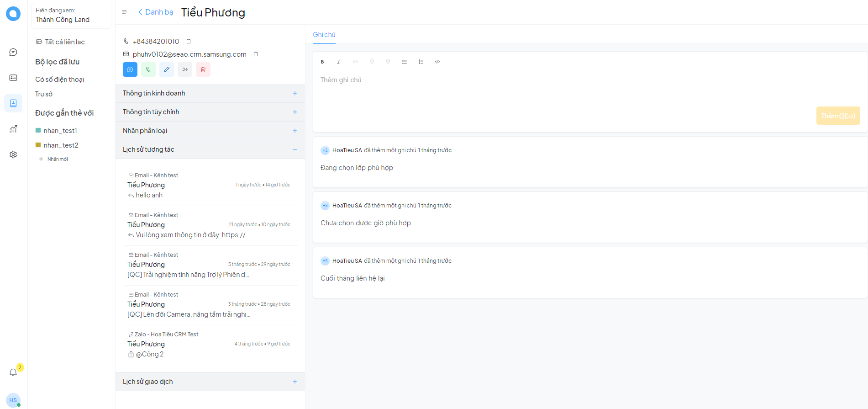This screenshot has width=868, height=409.
Task: Collapse the Lịch sử tương tác section
Action: (295, 149)
